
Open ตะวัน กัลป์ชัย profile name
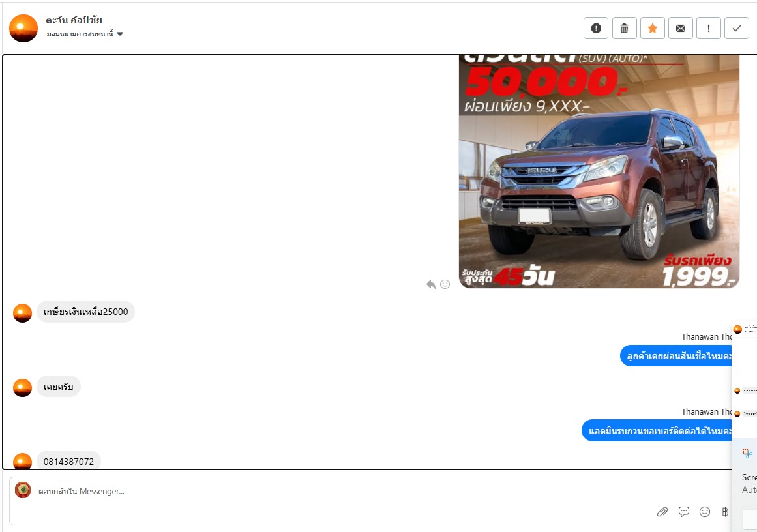click(x=74, y=20)
